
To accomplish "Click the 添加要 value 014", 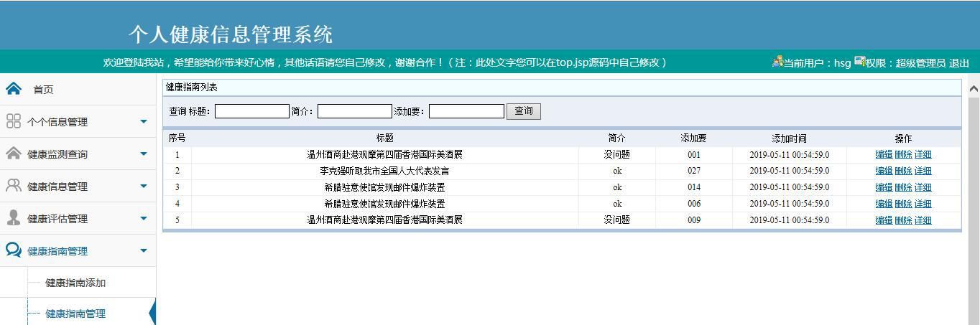I will click(693, 187).
